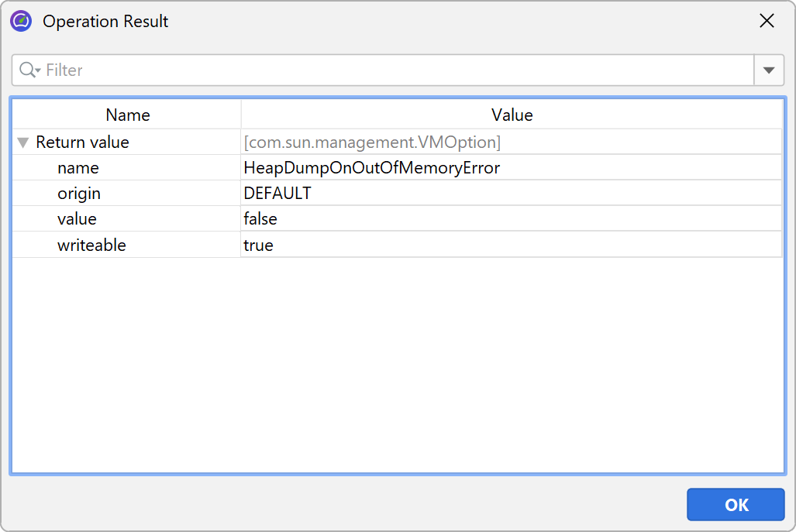Collapse the Return value tree node

23,142
